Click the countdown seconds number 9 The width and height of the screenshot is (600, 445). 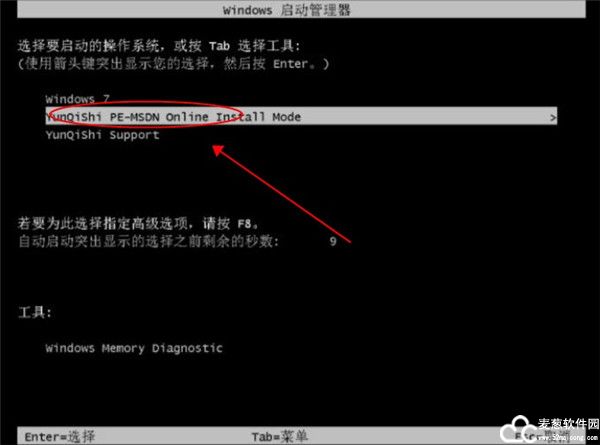pyautogui.click(x=333, y=241)
